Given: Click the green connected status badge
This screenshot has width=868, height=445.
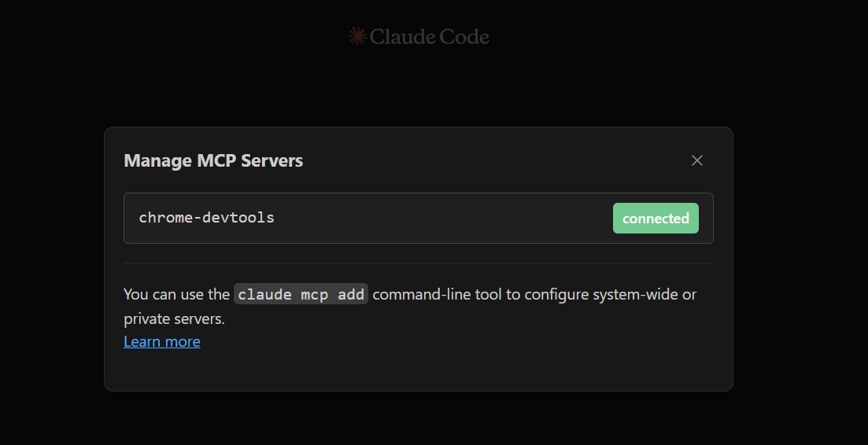Looking at the screenshot, I should pyautogui.click(x=656, y=219).
